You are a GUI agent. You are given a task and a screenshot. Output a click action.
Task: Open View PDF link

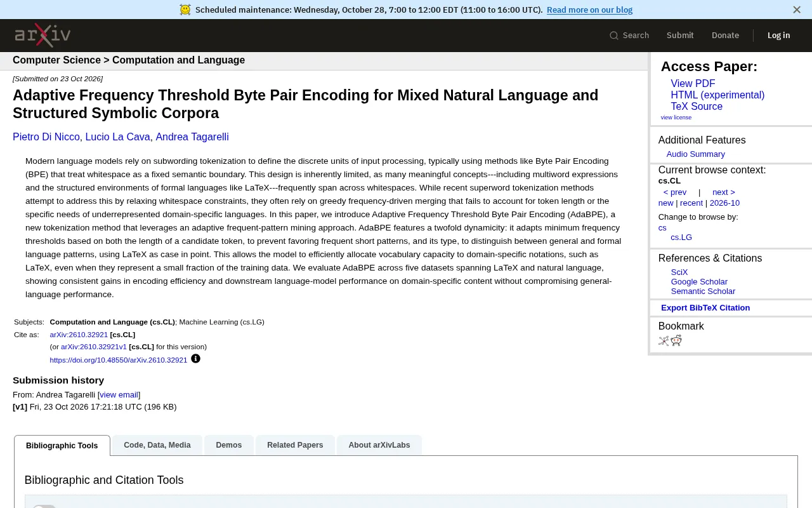click(693, 84)
